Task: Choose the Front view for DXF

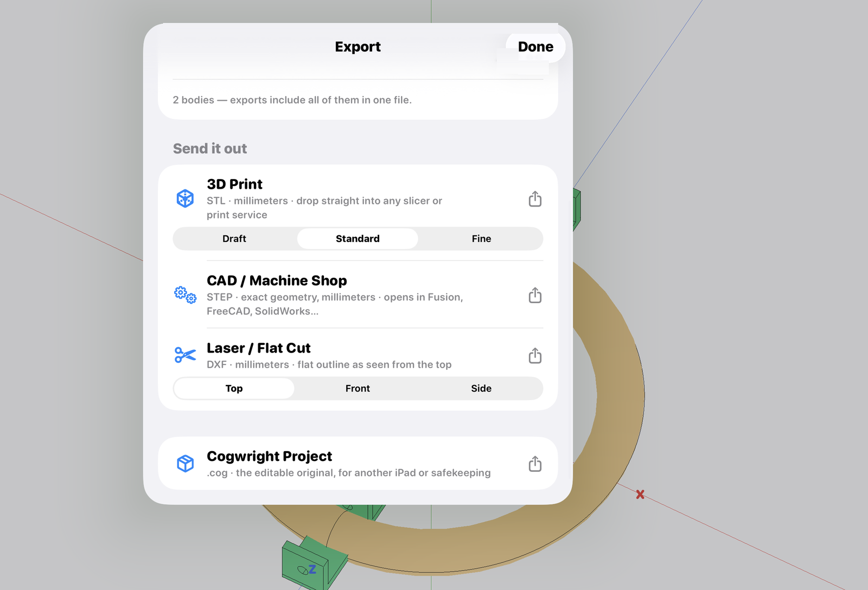Action: (358, 388)
